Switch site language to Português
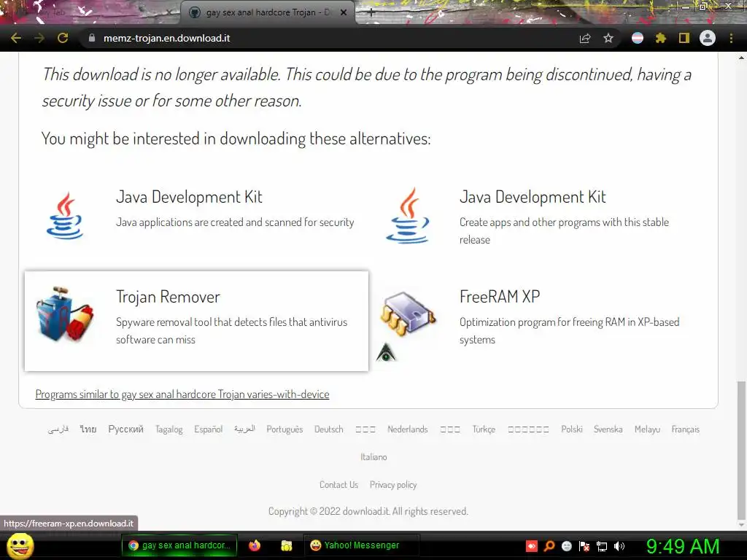The image size is (747, 560). (x=285, y=429)
